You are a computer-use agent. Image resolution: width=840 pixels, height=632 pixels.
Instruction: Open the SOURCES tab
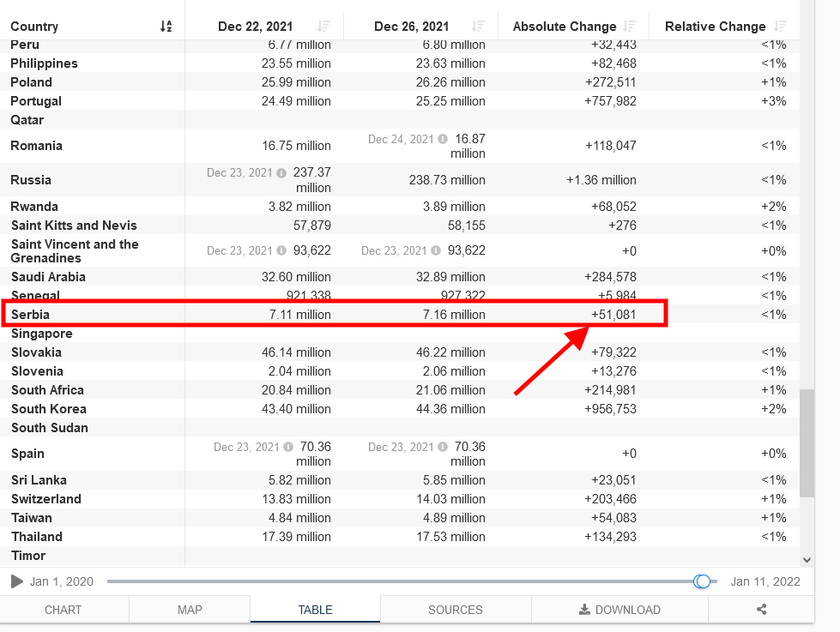[x=456, y=610]
